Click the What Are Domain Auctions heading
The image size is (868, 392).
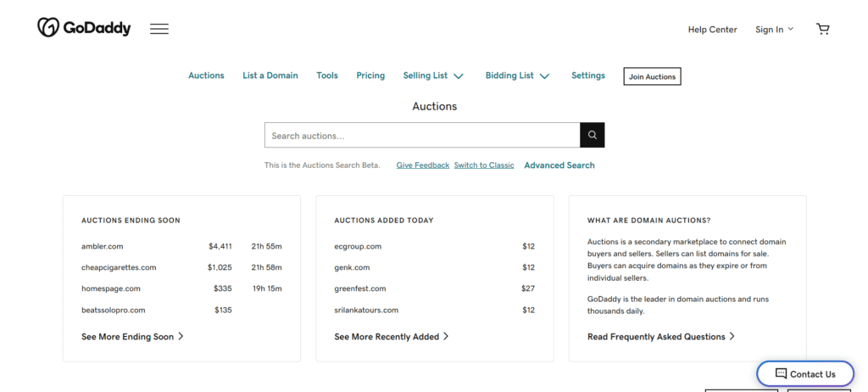click(x=648, y=220)
